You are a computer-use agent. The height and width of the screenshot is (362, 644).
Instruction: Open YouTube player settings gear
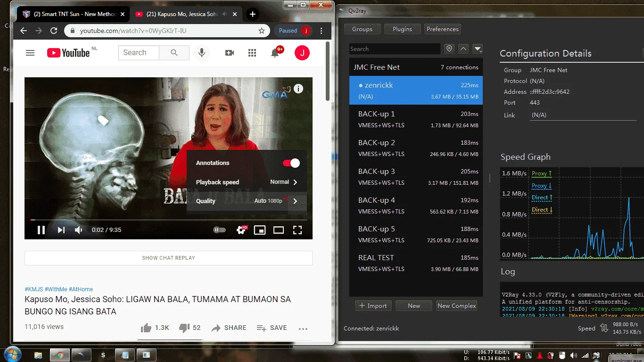point(241,230)
